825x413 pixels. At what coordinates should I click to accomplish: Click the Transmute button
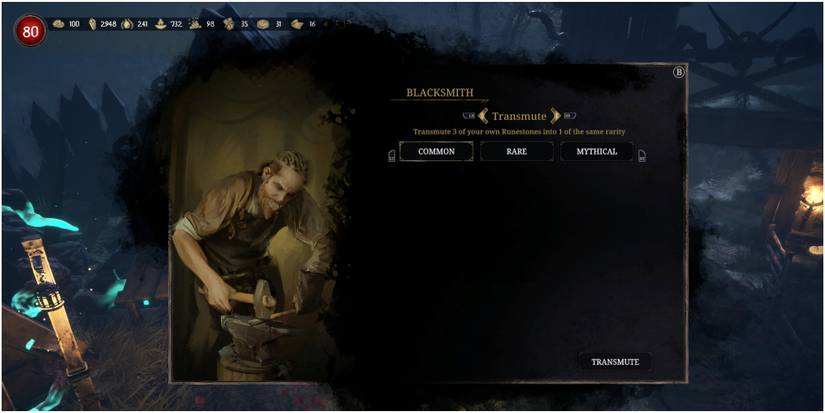pos(615,362)
